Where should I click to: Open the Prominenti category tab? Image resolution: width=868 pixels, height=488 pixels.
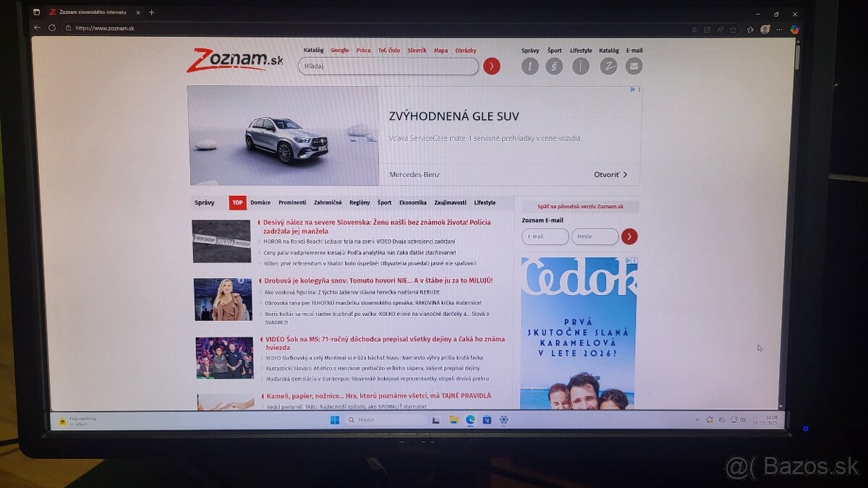coord(292,202)
